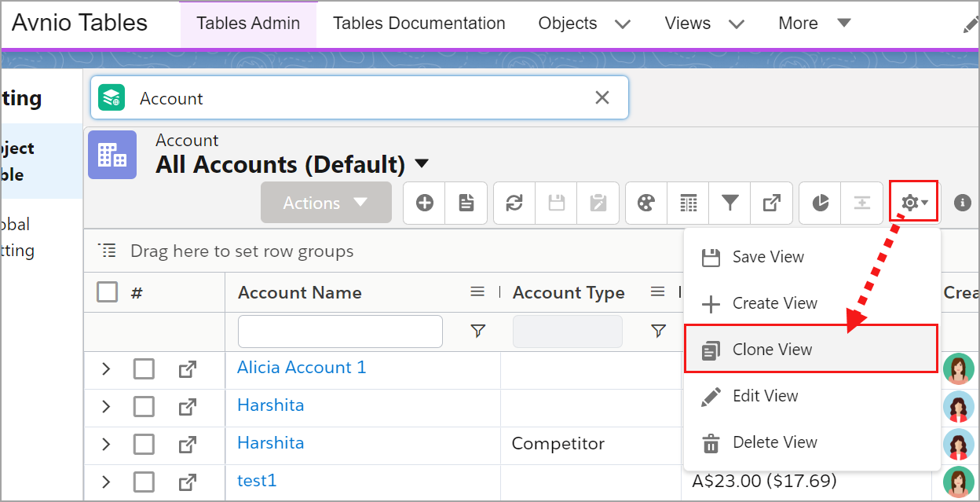Tick the select-all header checkbox

pos(108,292)
